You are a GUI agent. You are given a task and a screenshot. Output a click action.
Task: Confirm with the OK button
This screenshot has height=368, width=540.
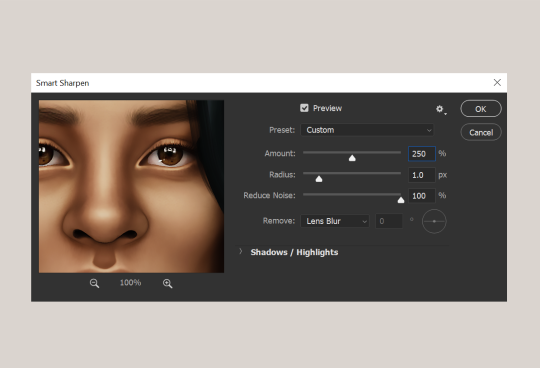(x=481, y=109)
